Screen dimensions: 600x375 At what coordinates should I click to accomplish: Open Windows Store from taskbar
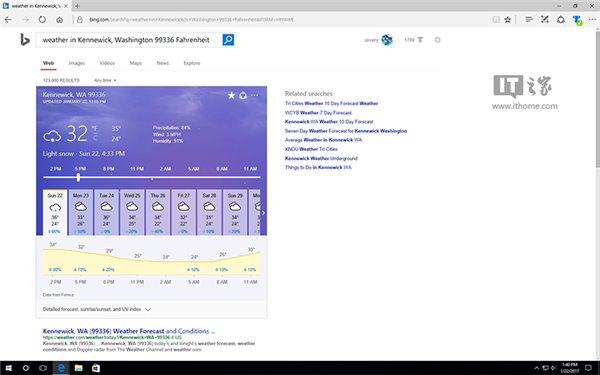pyautogui.click(x=96, y=368)
